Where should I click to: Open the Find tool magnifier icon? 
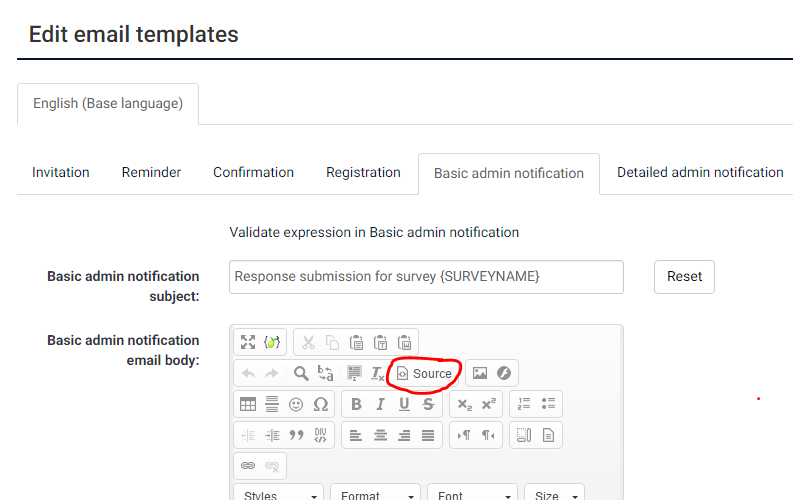click(x=300, y=373)
